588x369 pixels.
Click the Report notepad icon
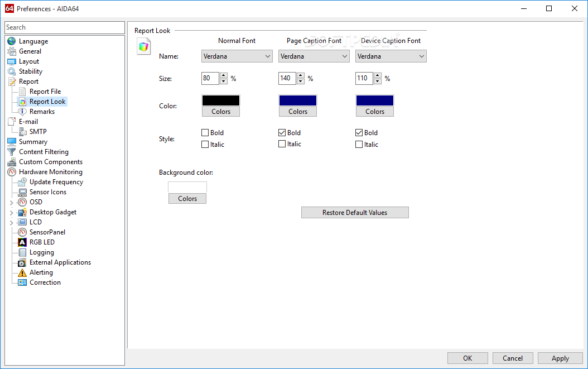[12, 82]
